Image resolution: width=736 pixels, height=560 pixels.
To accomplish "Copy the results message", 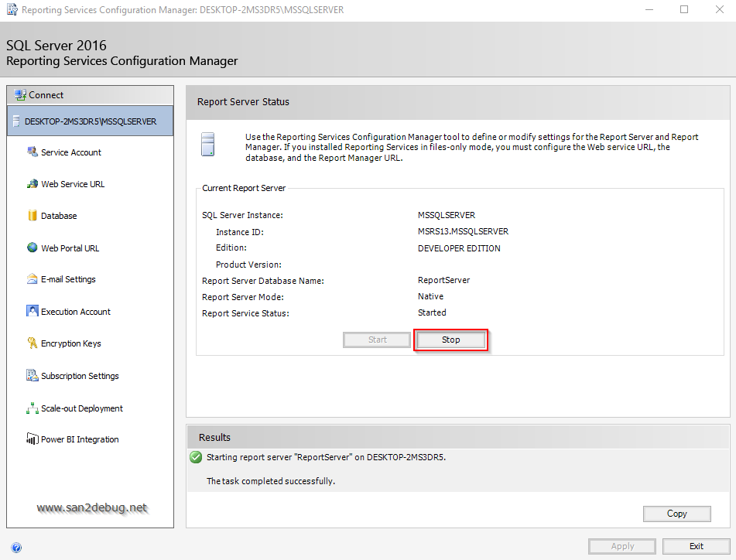I will pos(676,514).
